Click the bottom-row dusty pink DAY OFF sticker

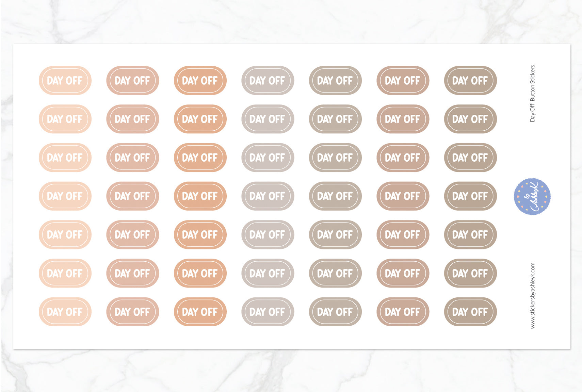[x=132, y=312]
